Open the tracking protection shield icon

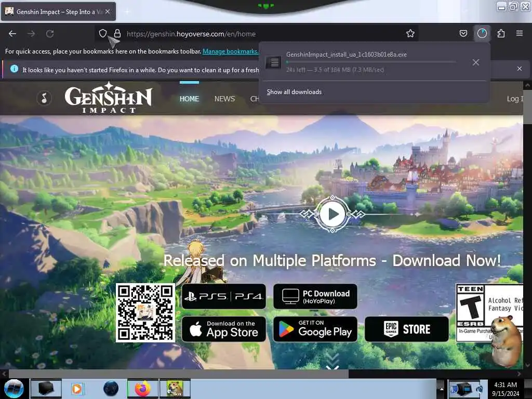(103, 33)
